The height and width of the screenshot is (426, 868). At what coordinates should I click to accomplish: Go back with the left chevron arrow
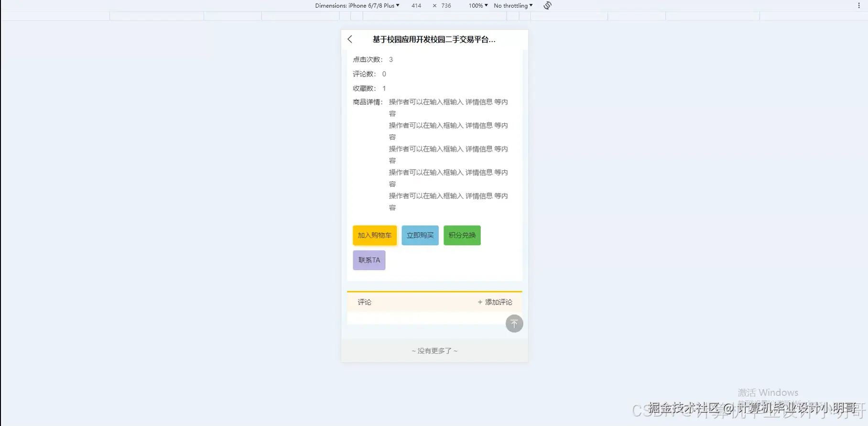click(x=350, y=39)
